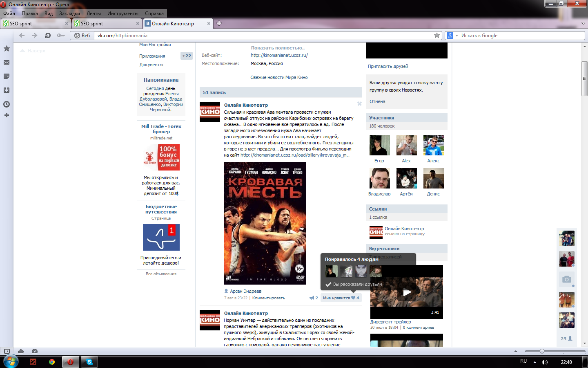Open member Артём's avatar
The height and width of the screenshot is (368, 588).
point(406,178)
